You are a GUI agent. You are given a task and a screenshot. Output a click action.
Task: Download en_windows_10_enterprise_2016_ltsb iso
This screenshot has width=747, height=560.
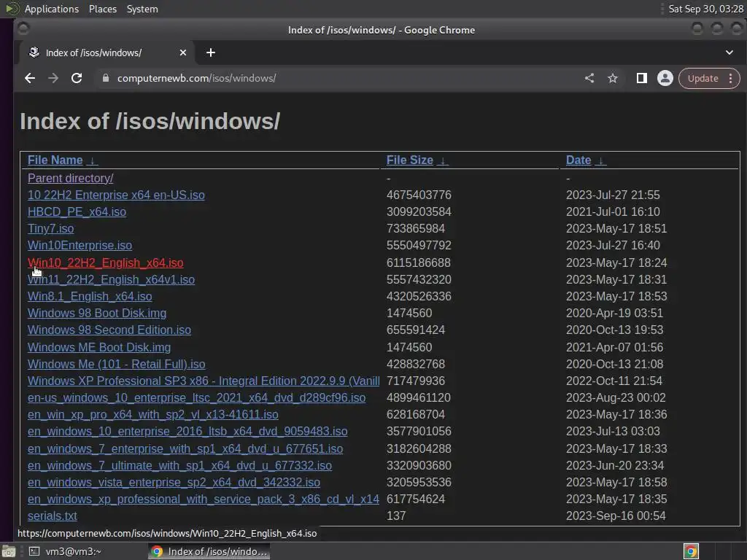tap(187, 431)
